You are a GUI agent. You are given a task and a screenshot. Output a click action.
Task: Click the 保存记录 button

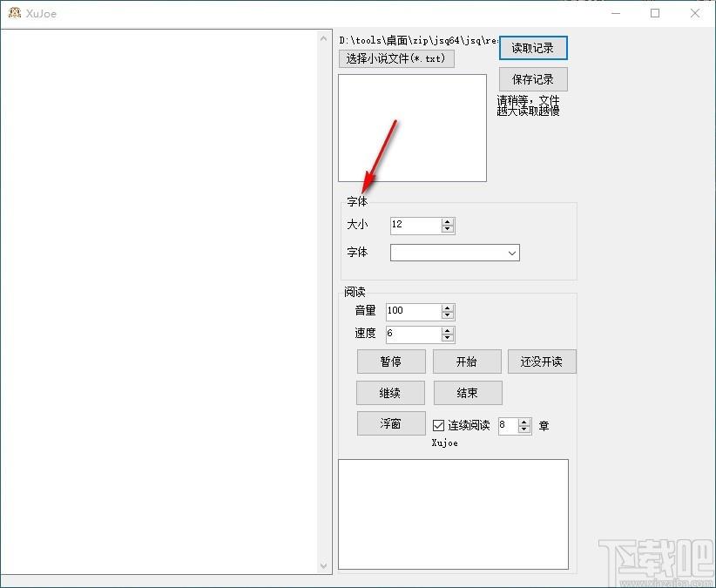tap(533, 79)
